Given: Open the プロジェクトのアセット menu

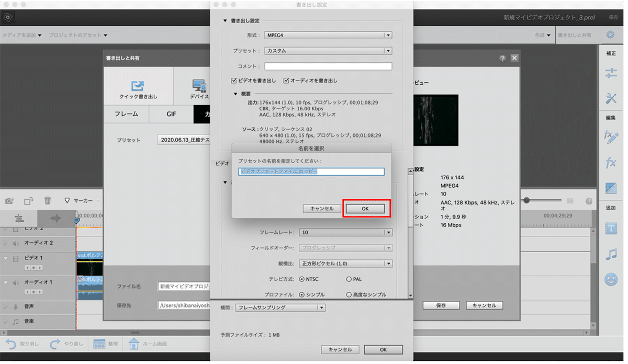Looking at the screenshot, I should tap(78, 35).
